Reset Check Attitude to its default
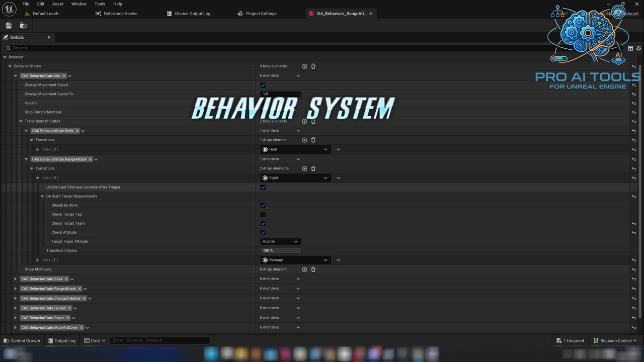Screen dimensions: 644x362 pos(634,233)
